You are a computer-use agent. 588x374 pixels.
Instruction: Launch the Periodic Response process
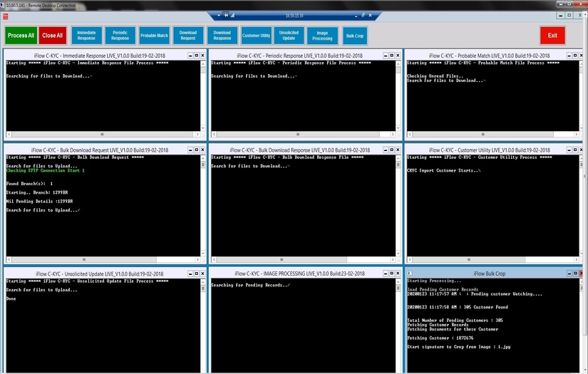point(120,36)
